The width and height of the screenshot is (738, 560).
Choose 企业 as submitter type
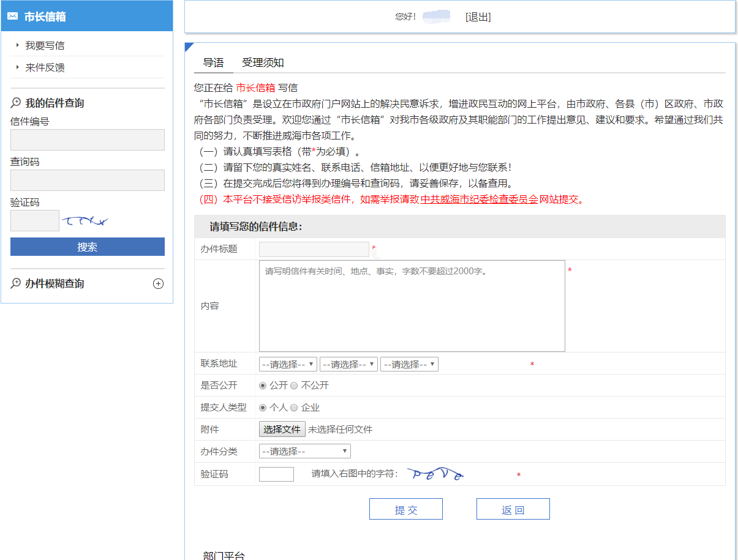294,408
